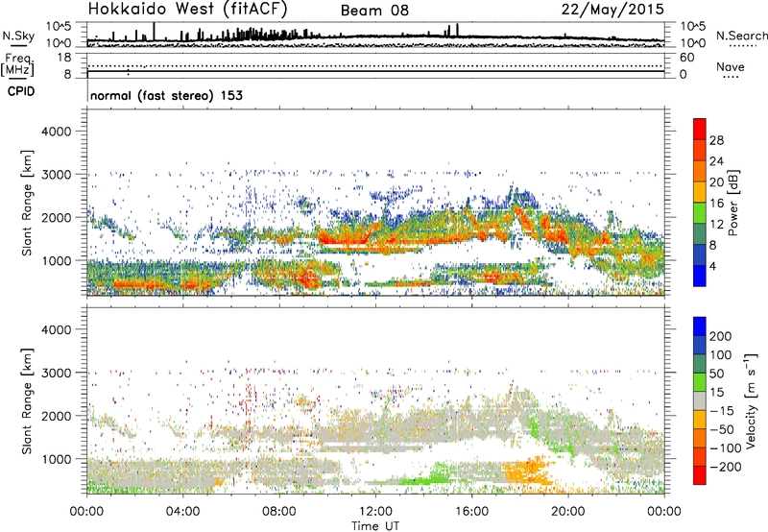Click the "1000" tick of the velocity panel
This screenshot has height=532, width=768.
click(56, 459)
